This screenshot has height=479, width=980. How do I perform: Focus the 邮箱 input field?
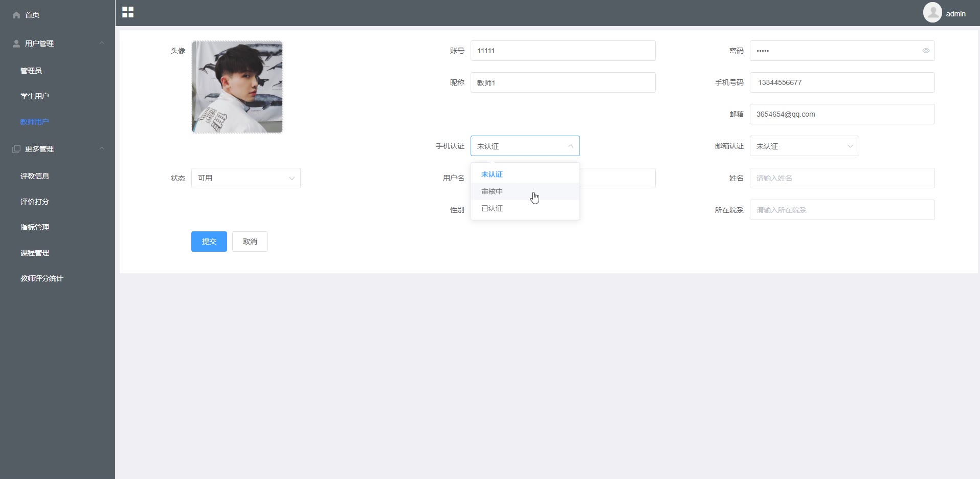coord(842,114)
